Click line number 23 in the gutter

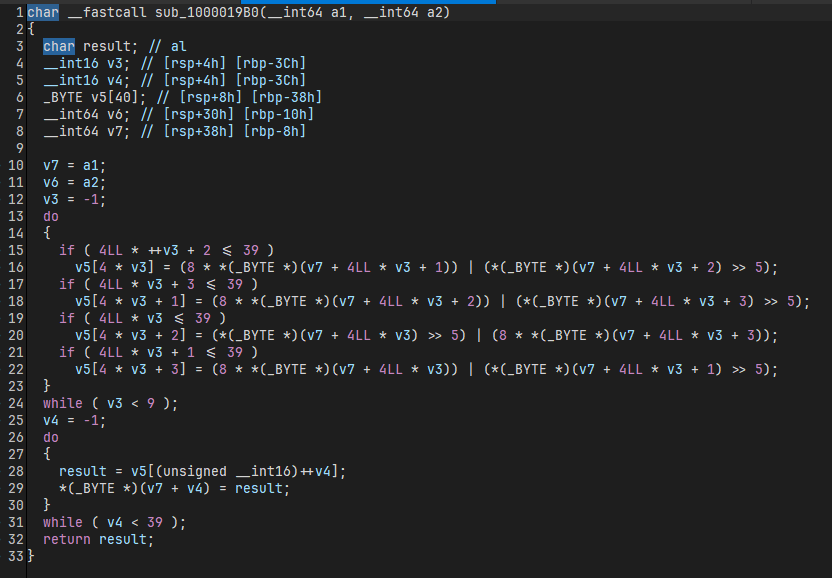16,386
